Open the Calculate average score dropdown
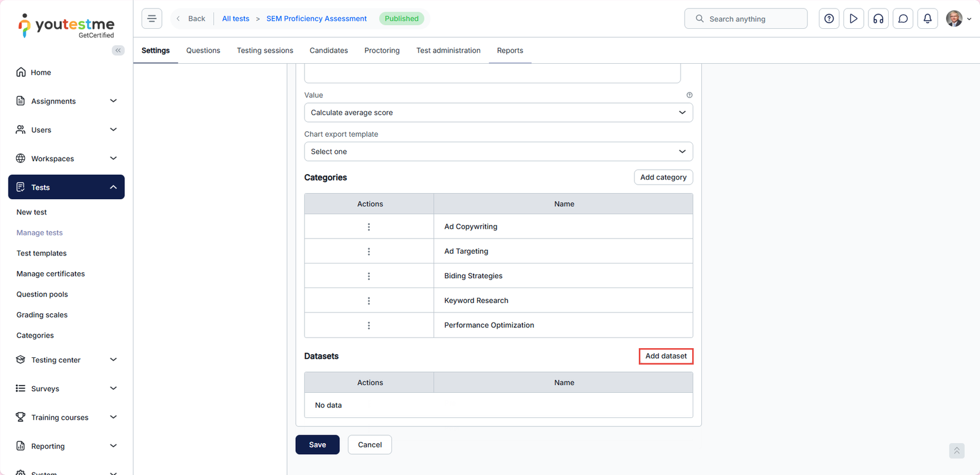The height and width of the screenshot is (475, 980). click(498, 113)
